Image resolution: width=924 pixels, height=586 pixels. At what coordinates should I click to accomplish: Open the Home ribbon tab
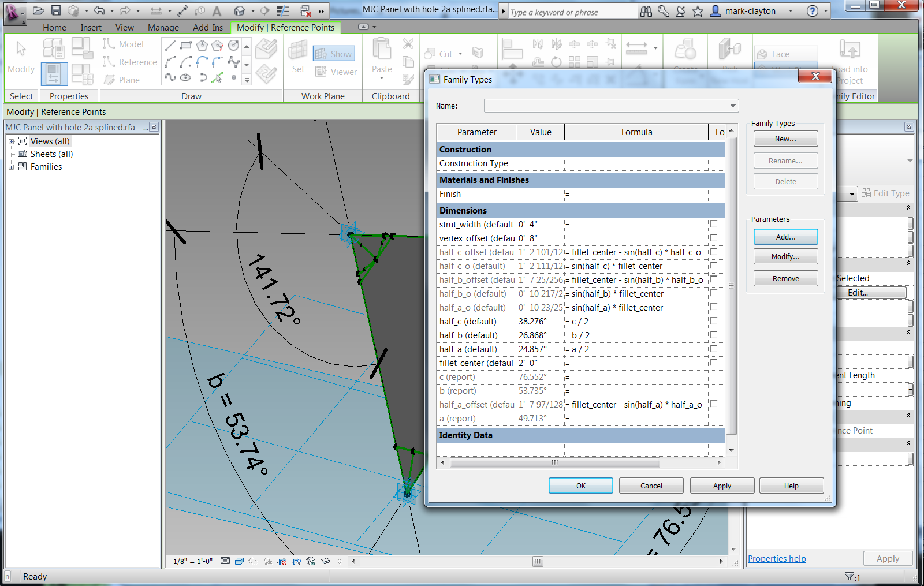[54, 28]
